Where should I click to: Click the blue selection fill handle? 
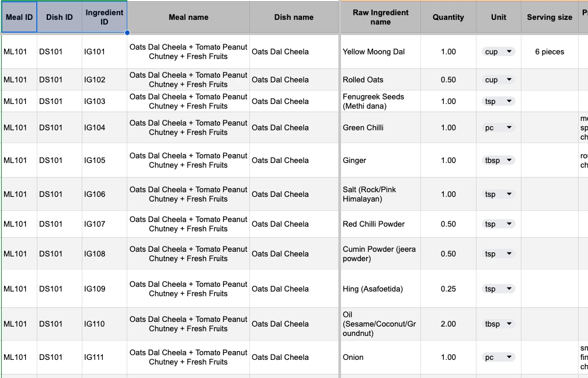[x=127, y=33]
